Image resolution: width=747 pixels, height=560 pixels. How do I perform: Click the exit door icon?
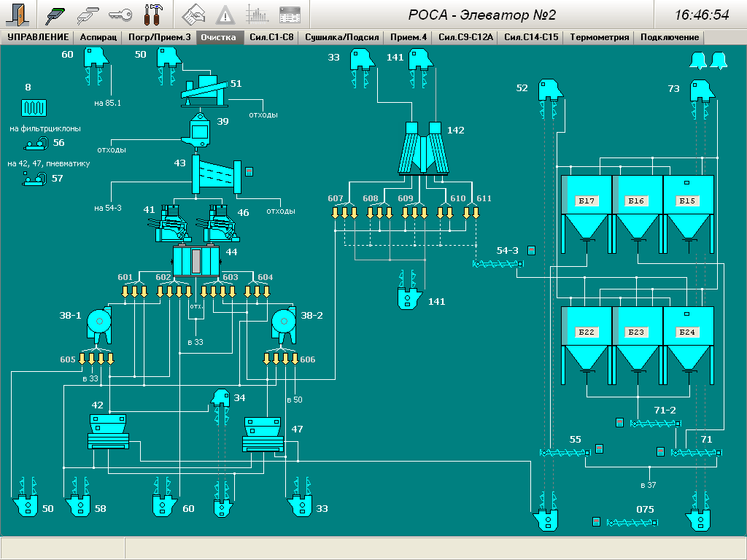(19, 14)
